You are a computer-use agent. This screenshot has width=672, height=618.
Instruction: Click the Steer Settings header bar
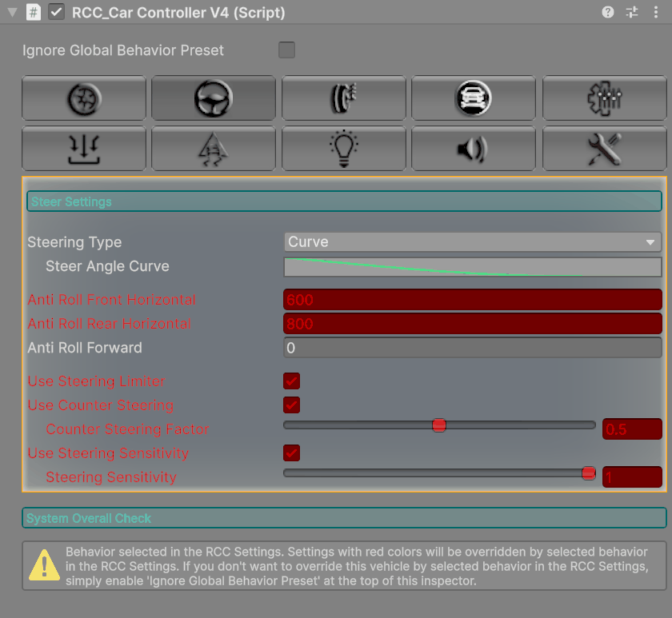[344, 201]
